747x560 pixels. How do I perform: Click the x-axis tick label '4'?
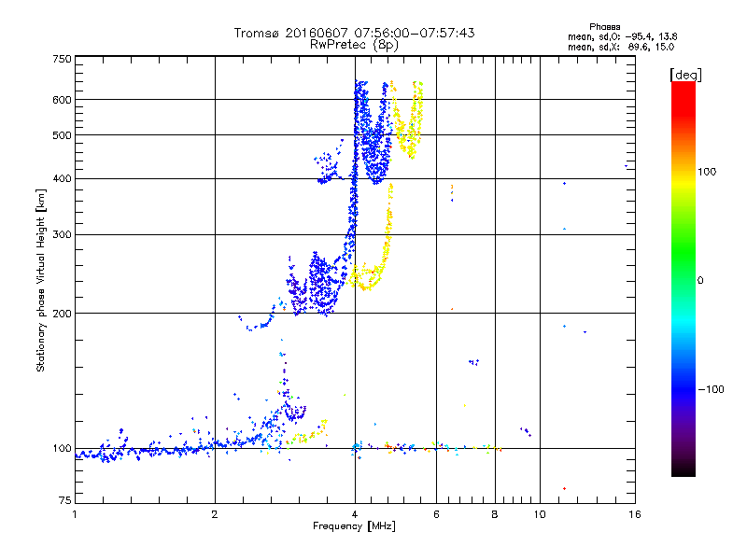pos(355,514)
